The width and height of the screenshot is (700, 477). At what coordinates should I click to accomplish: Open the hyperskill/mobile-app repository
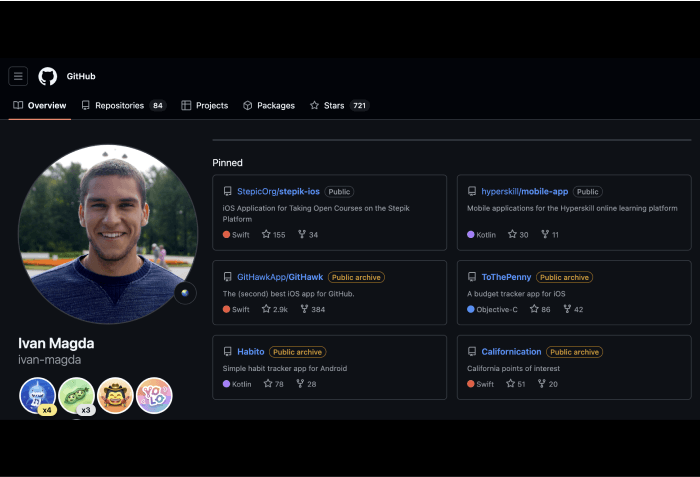click(x=524, y=192)
